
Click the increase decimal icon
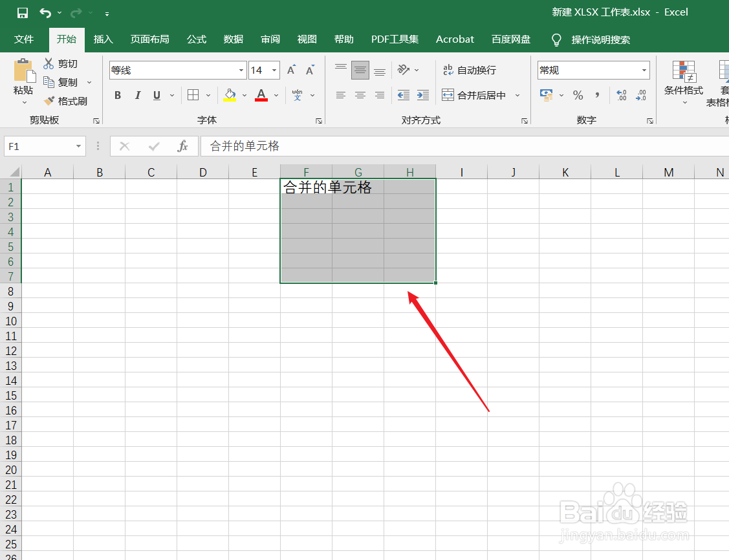tap(622, 95)
